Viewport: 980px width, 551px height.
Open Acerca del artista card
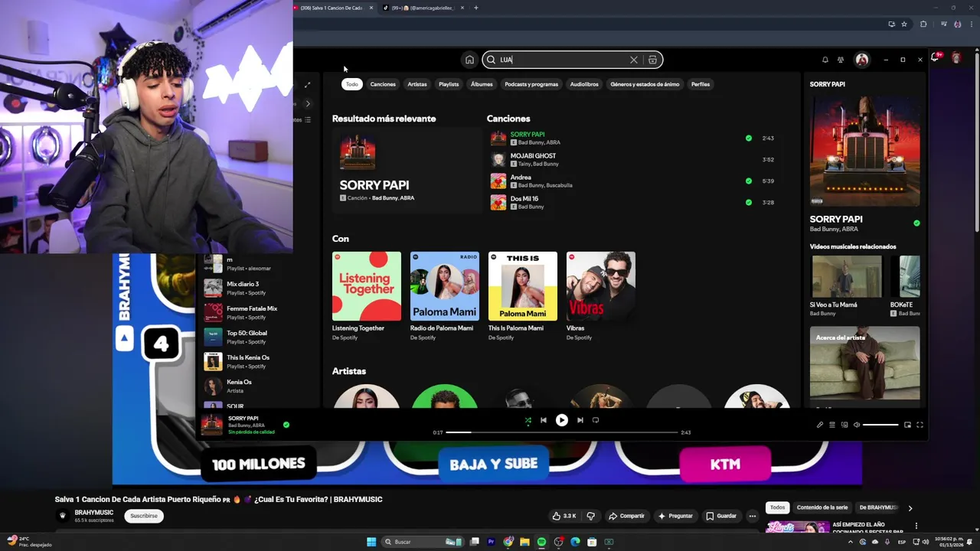[x=865, y=363]
